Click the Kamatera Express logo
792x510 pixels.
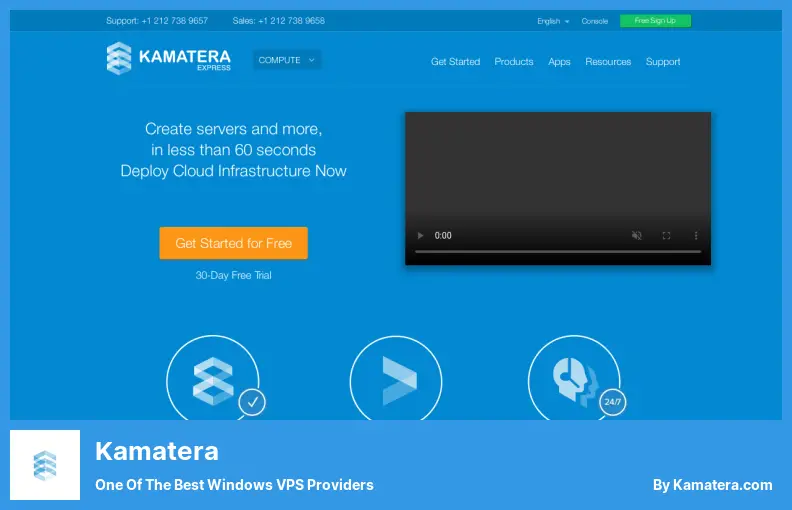pos(168,59)
